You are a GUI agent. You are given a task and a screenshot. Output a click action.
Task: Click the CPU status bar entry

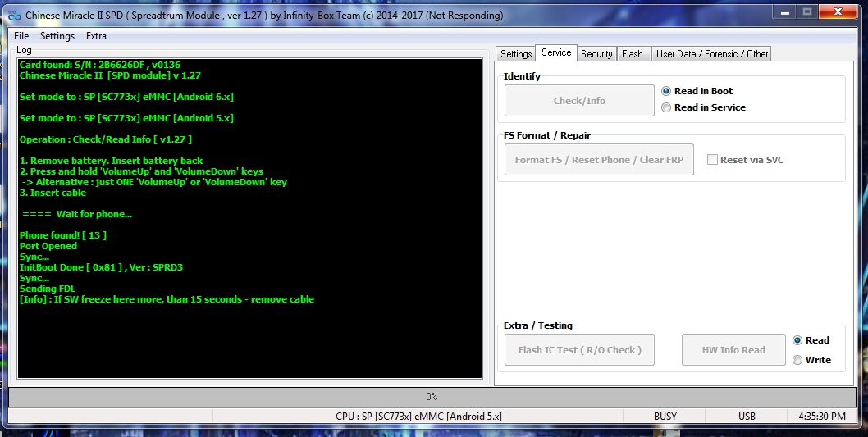click(418, 416)
